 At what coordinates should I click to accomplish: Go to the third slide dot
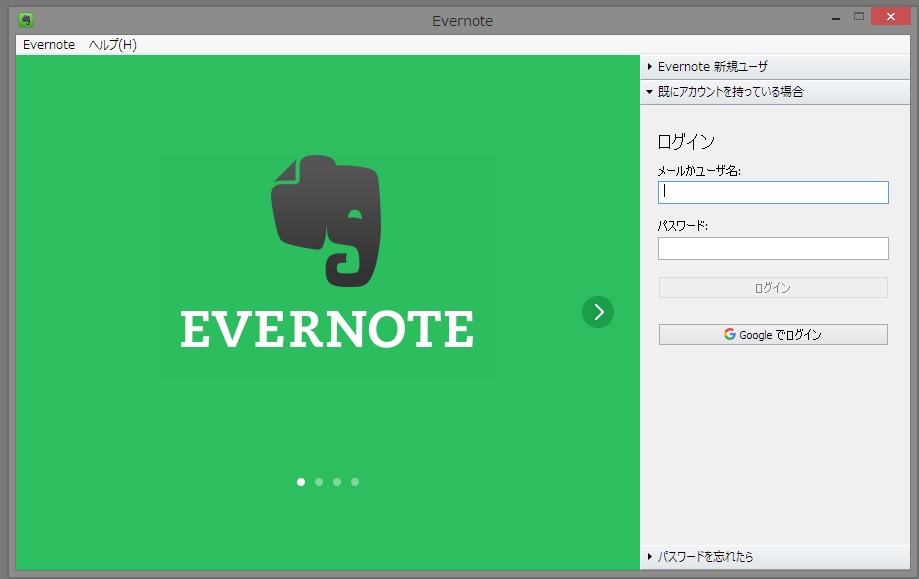(x=337, y=482)
